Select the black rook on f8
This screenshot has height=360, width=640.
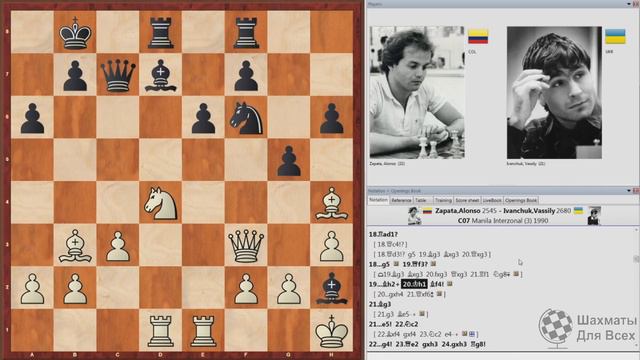[246, 33]
